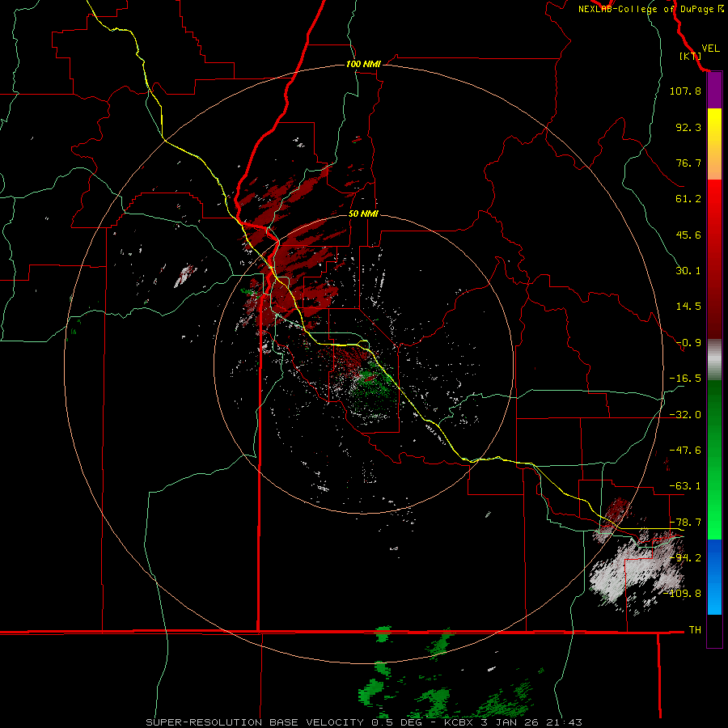
Task: Click the TH threshold label
Action: [695, 629]
